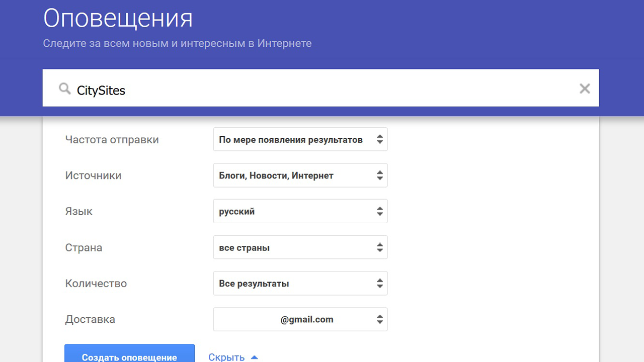Screen dimensions: 644x362
Task: Open the Страна dropdown set to все страны
Action: click(300, 247)
